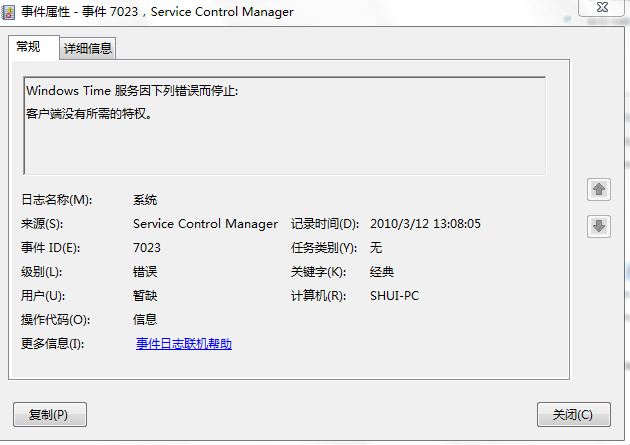Close the event properties window
This screenshot has height=445, width=630.
tap(601, 7)
